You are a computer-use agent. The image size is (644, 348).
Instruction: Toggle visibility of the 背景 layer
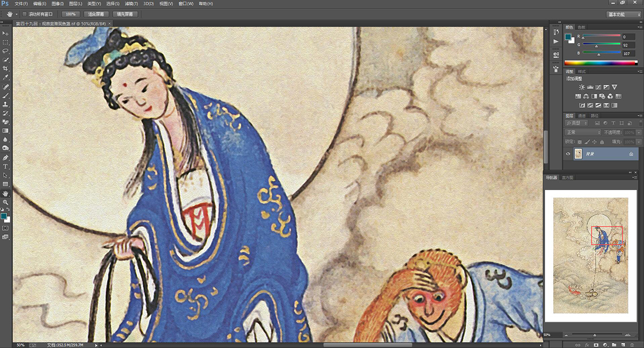pos(568,154)
